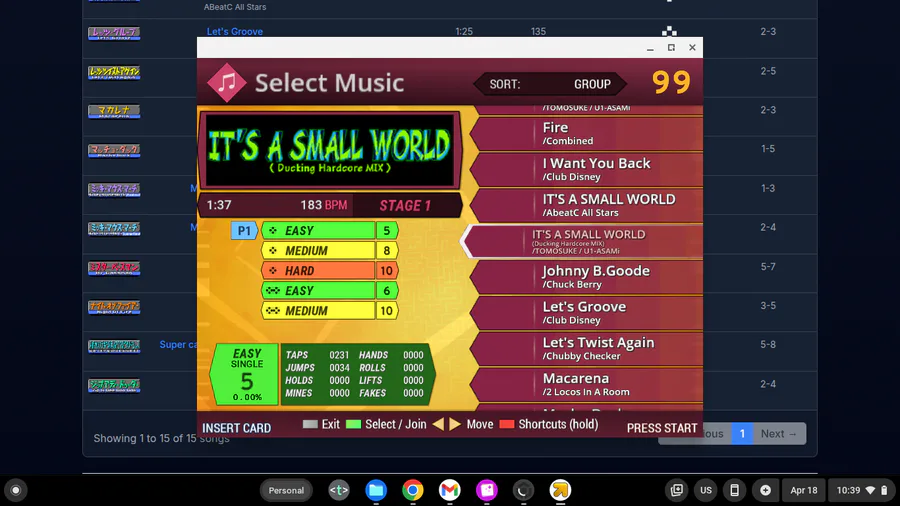Screen dimensions: 900x506
Task: Click the Showing 1 to 15 of 15 text
Action: [x=161, y=438]
